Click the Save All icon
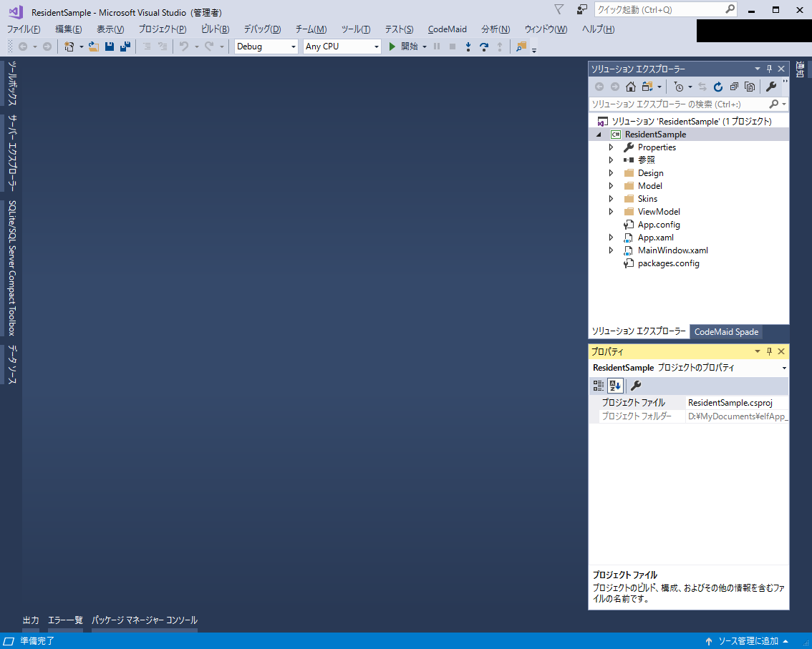This screenshot has width=812, height=649. (x=125, y=47)
